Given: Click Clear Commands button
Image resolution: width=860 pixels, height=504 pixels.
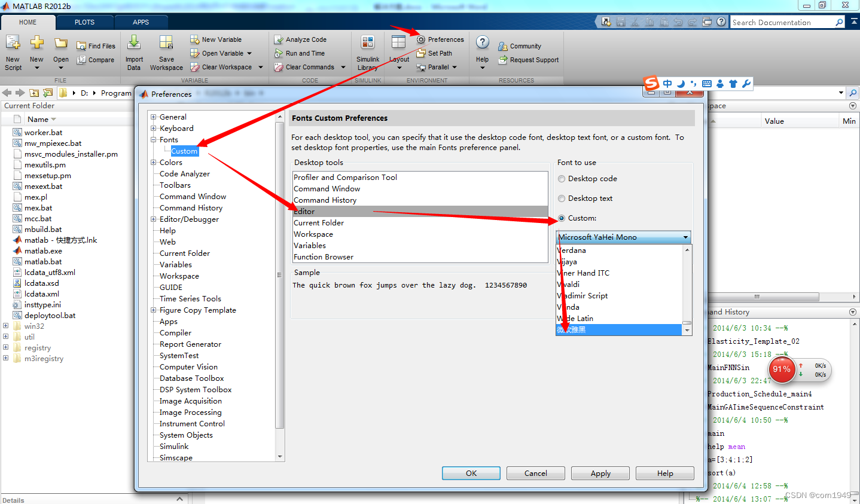Looking at the screenshot, I should (309, 67).
